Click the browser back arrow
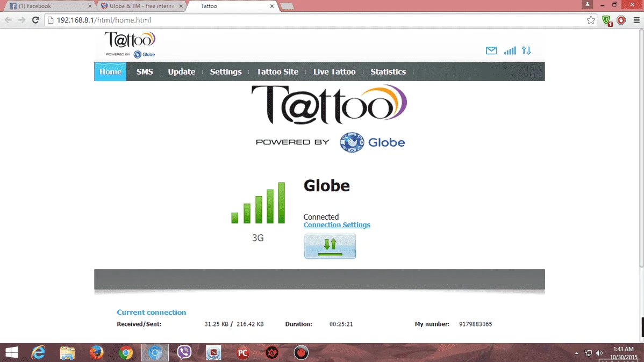The image size is (644, 362). (x=8, y=20)
